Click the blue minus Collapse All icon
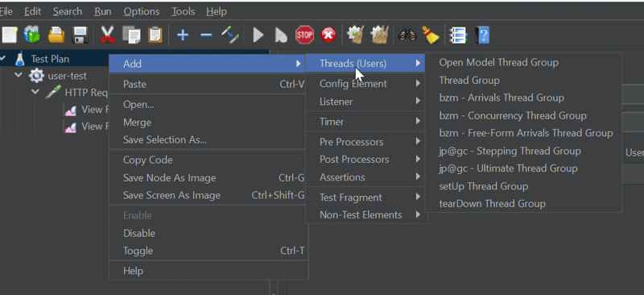The image size is (644, 295). tap(206, 35)
